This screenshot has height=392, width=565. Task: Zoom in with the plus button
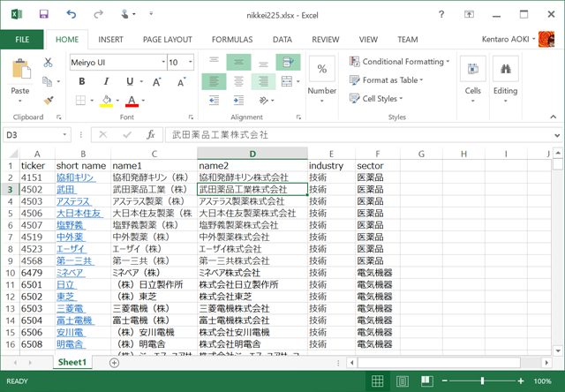coord(521,381)
